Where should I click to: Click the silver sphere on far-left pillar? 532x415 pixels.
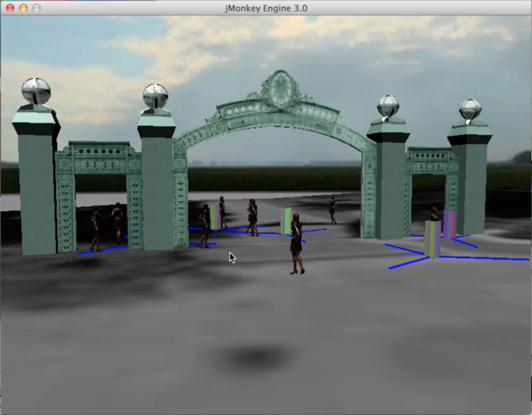[x=36, y=90]
